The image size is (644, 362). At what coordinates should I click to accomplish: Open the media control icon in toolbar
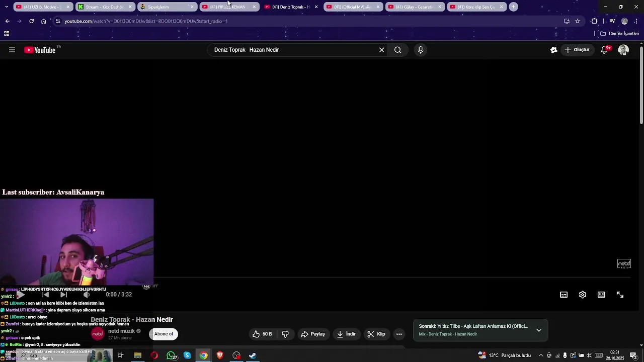pyautogui.click(x=612, y=21)
